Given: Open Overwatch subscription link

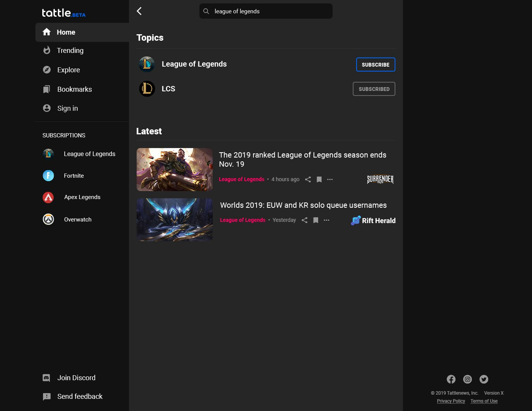Looking at the screenshot, I should (x=78, y=220).
